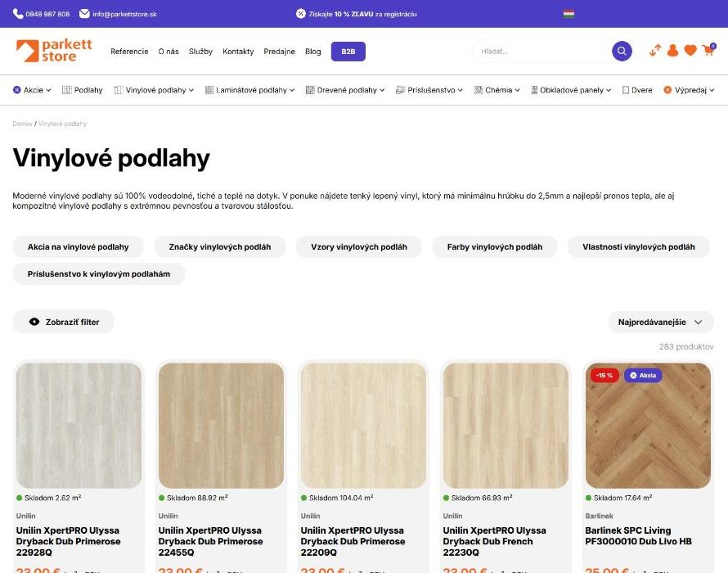The height and width of the screenshot is (573, 728).
Task: Click the Chémia menu icon
Action: coord(479,90)
